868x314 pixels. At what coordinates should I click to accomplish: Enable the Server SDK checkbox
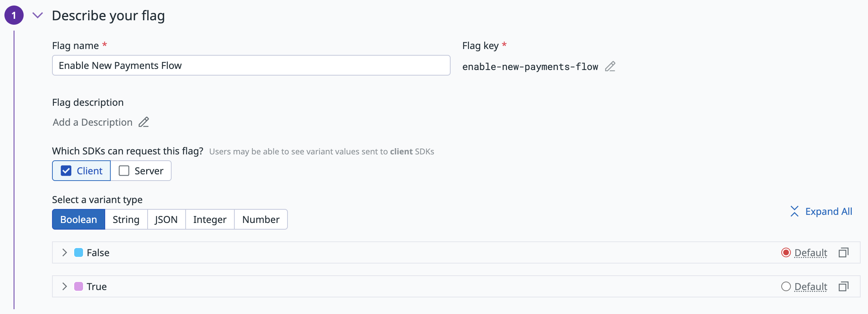click(124, 171)
